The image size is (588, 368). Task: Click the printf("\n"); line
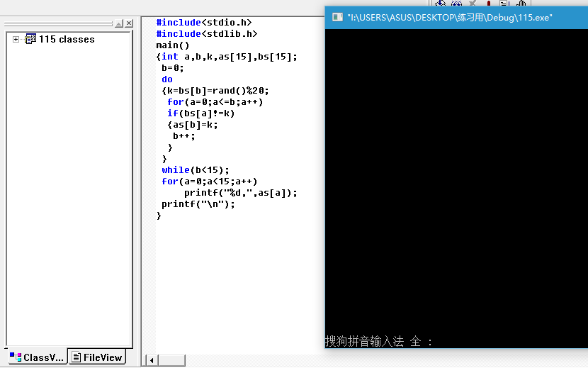[198, 204]
